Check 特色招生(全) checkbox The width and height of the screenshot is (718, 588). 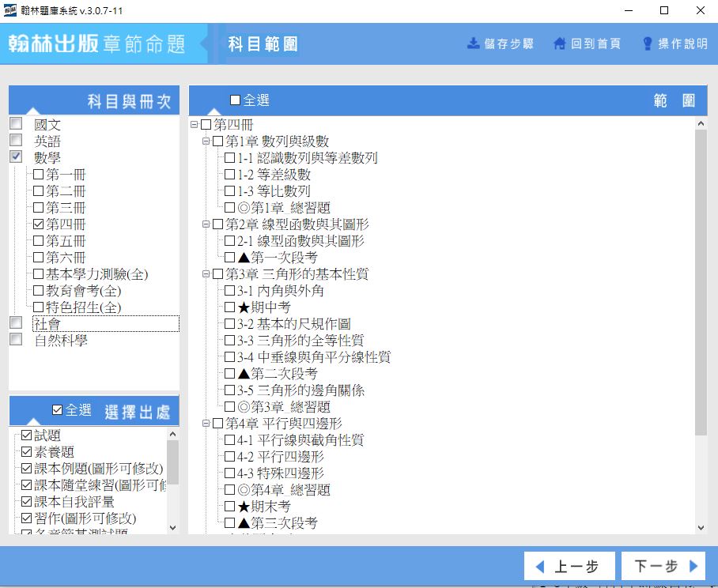coord(39,307)
